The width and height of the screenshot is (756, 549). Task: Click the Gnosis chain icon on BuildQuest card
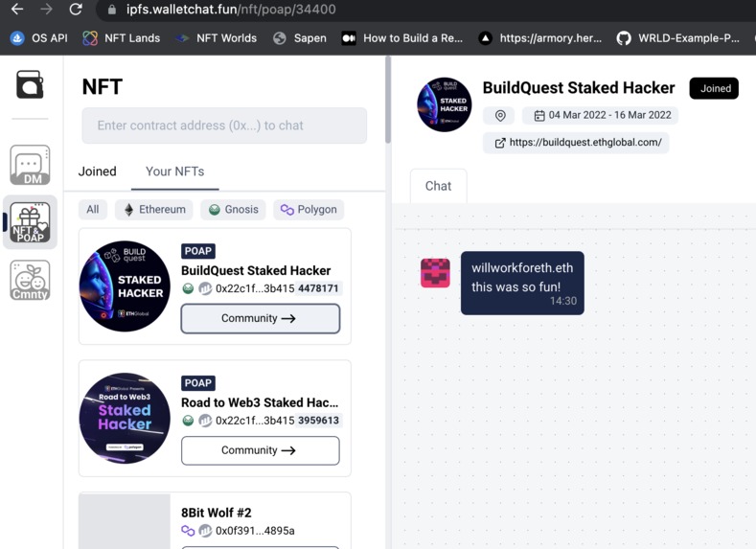coord(188,288)
